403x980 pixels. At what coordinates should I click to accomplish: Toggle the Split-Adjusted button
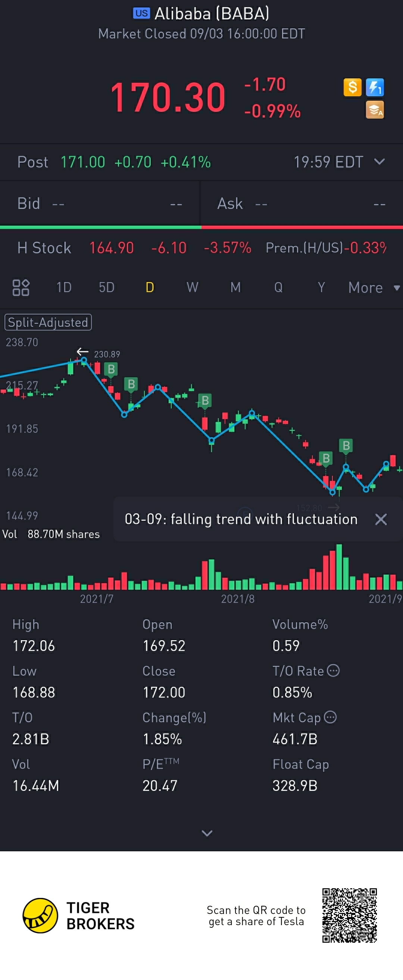pyautogui.click(x=48, y=322)
